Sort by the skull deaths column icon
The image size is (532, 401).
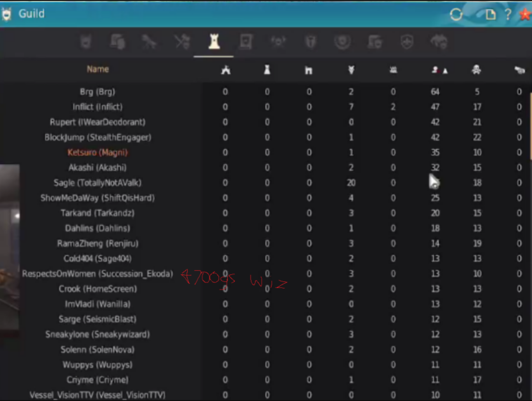point(476,70)
